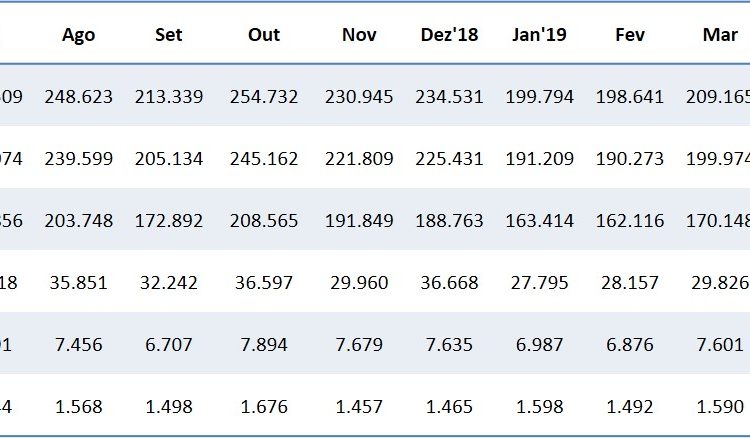Viewport: 750px width, 438px height.
Task: Click the cell showing 7.635
Action: (x=450, y=344)
